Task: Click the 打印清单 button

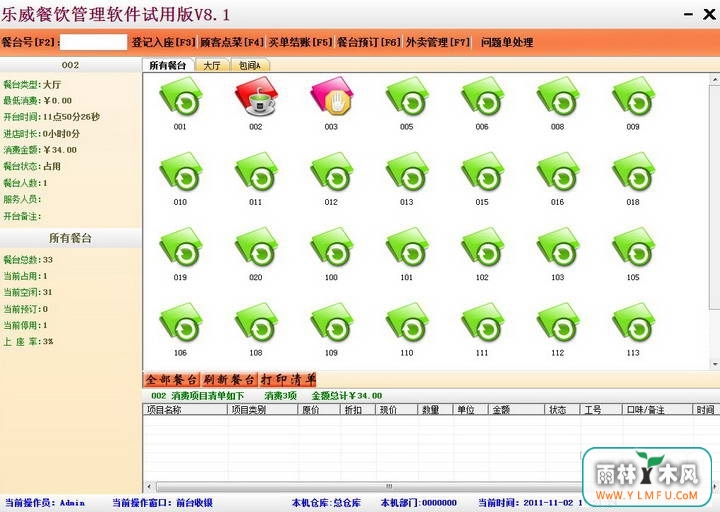Action: tap(288, 380)
